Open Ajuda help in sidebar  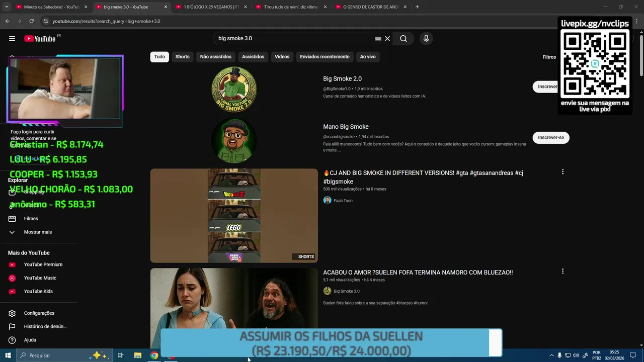tap(30, 340)
